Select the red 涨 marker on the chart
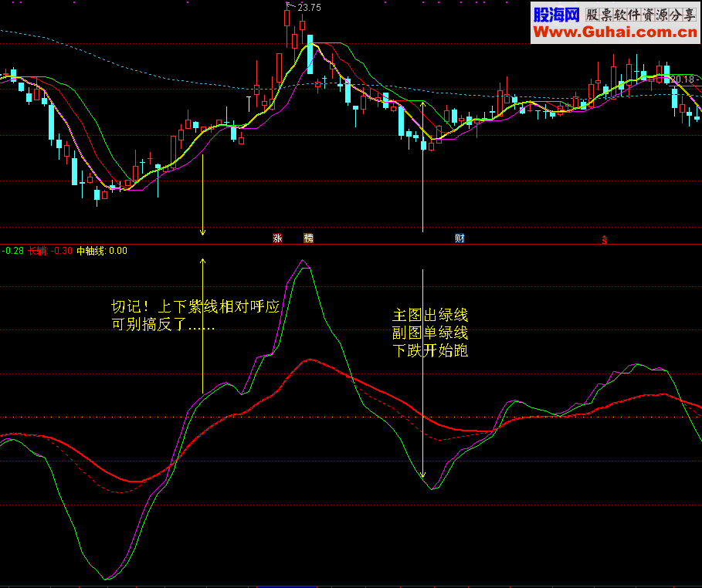Image resolution: width=702 pixels, height=588 pixels. click(278, 238)
